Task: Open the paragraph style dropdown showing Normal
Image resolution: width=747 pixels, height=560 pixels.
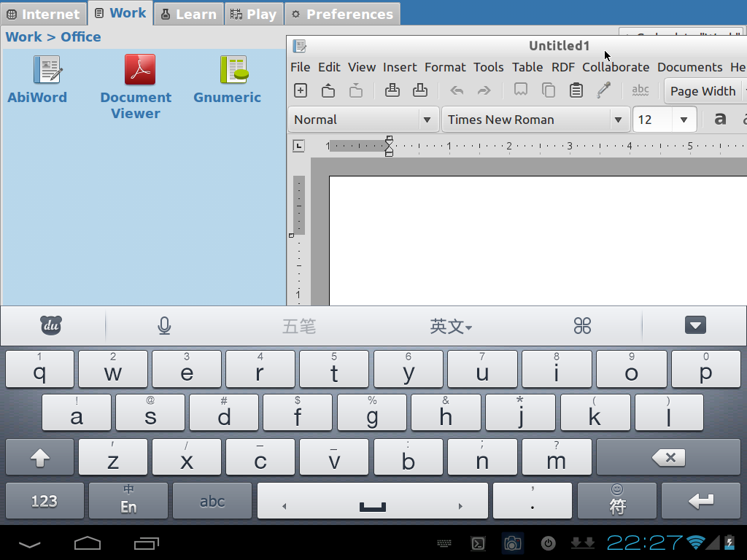Action: click(x=363, y=120)
